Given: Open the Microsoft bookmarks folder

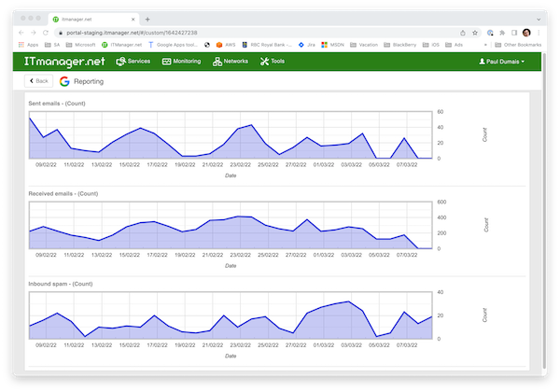Looking at the screenshot, I should click(80, 45).
